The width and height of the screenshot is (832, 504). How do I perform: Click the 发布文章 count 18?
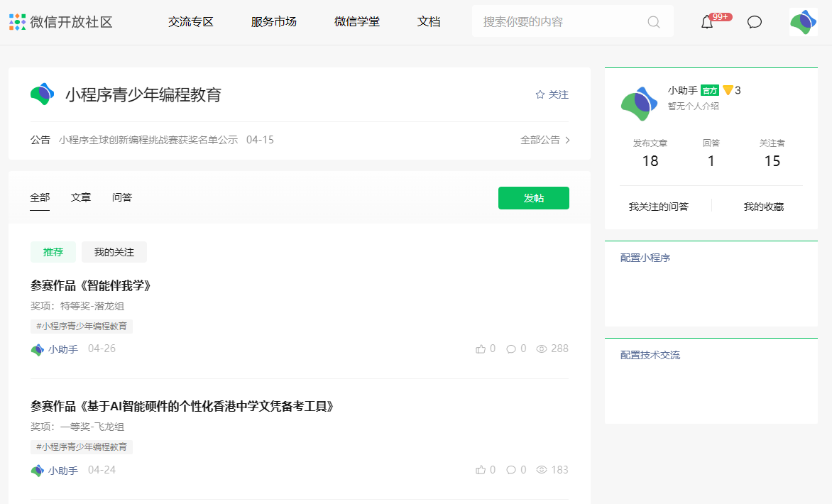tap(650, 160)
